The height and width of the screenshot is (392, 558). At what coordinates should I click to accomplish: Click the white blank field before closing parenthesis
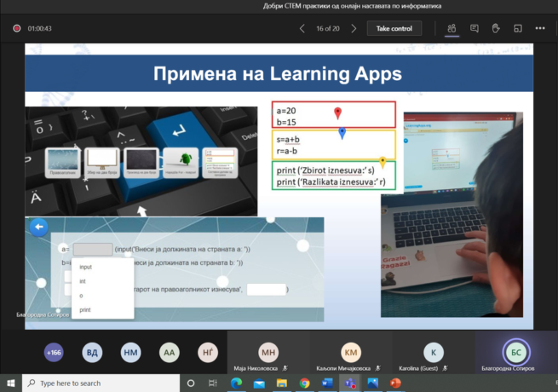tap(266, 290)
